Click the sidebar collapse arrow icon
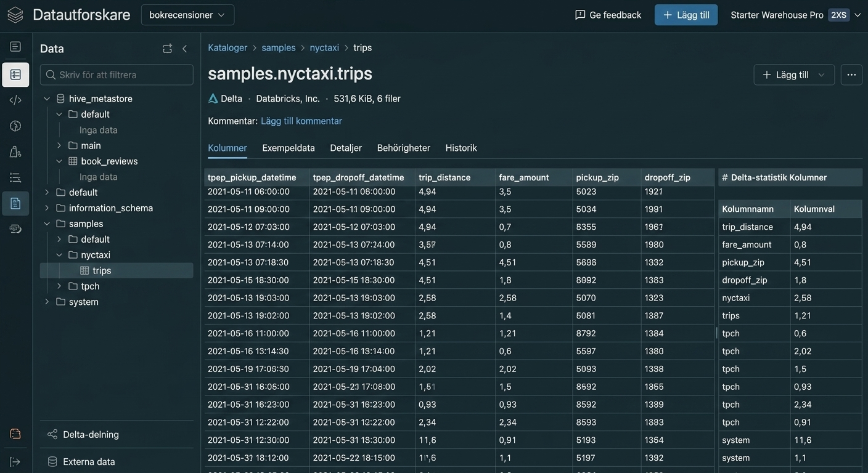The width and height of the screenshot is (868, 473). [x=15, y=461]
